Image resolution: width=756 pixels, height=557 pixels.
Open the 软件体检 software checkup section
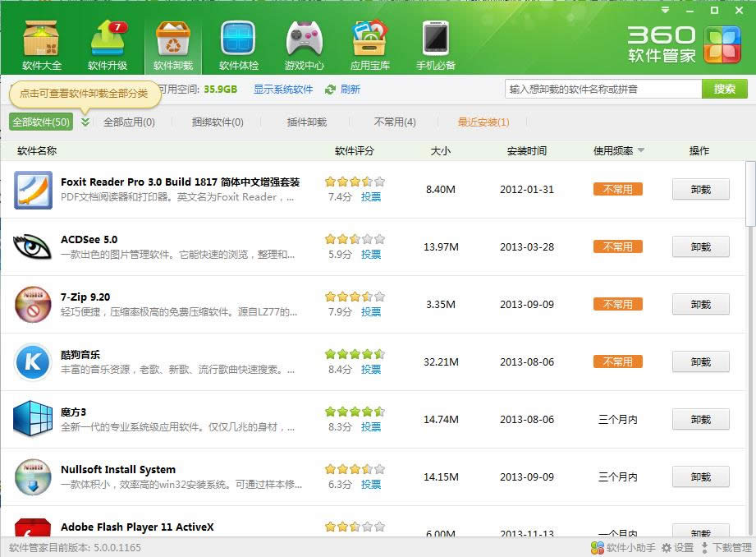(238, 45)
